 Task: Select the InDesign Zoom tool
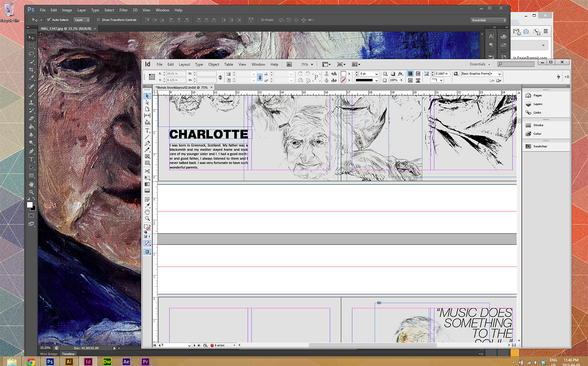(x=147, y=218)
